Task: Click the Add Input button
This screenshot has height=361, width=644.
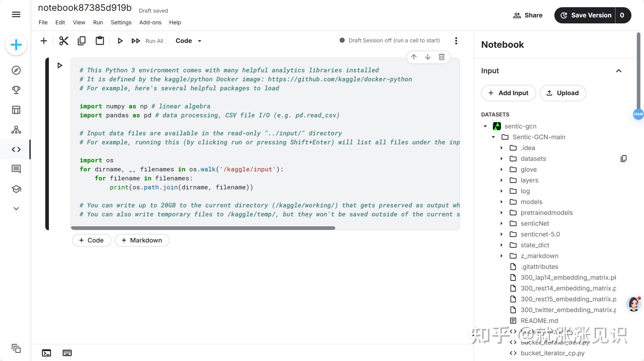Action: 508,93
